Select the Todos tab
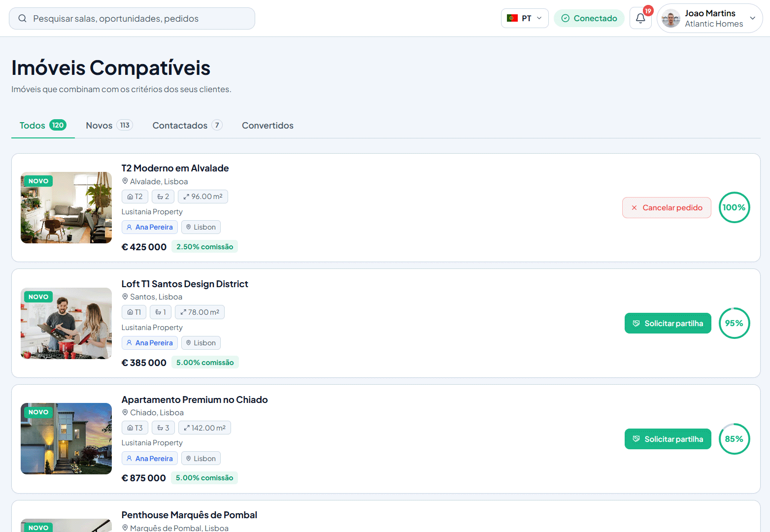The image size is (770, 532). (43, 125)
